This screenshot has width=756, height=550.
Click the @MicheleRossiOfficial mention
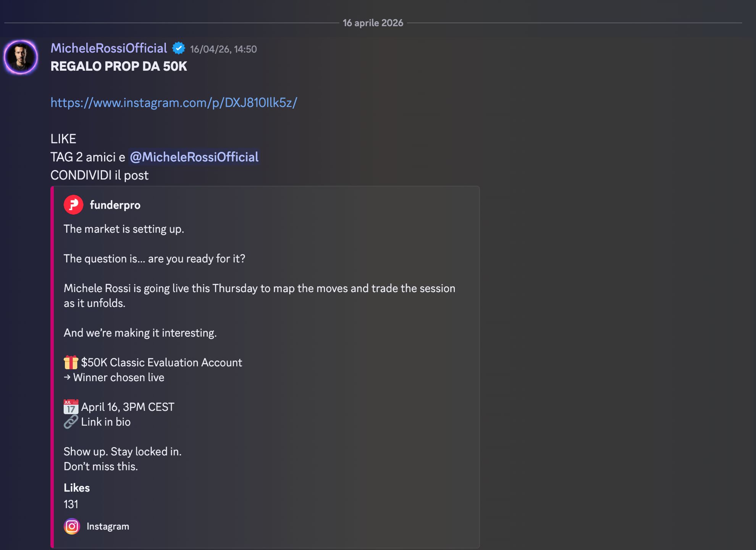194,157
